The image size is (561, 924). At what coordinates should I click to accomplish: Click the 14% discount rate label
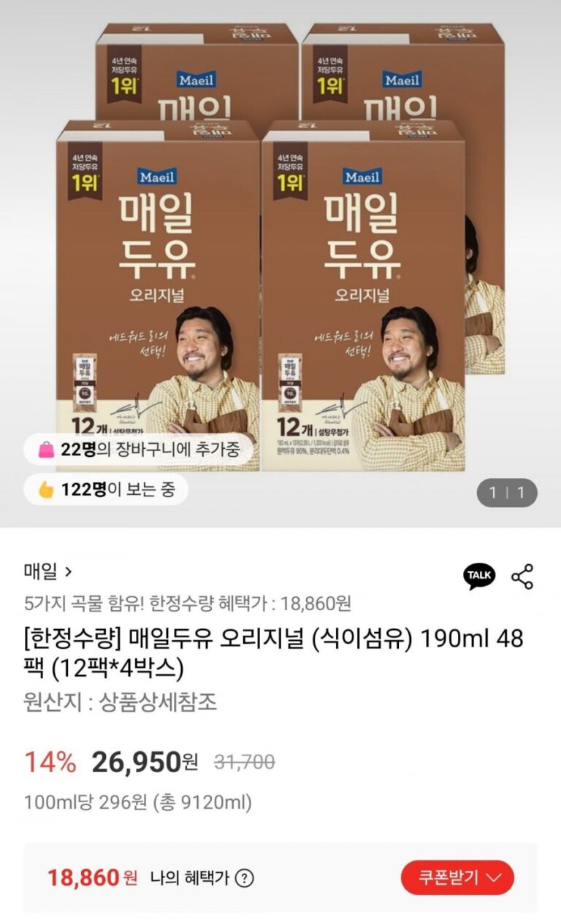pyautogui.click(x=50, y=763)
